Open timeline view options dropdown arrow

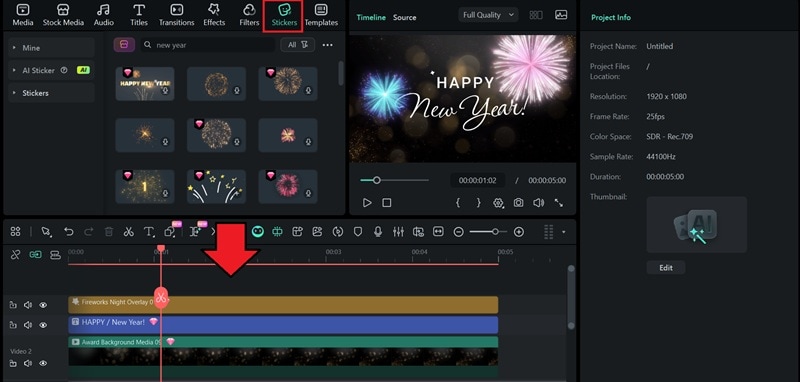(x=564, y=232)
